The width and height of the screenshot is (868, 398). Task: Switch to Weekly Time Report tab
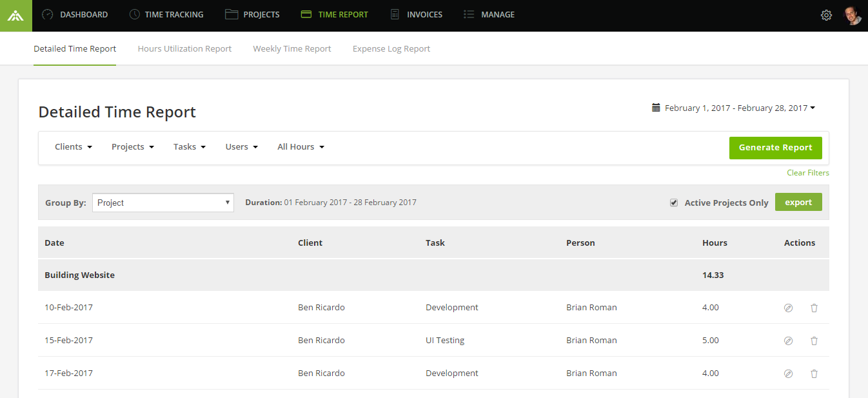tap(292, 48)
